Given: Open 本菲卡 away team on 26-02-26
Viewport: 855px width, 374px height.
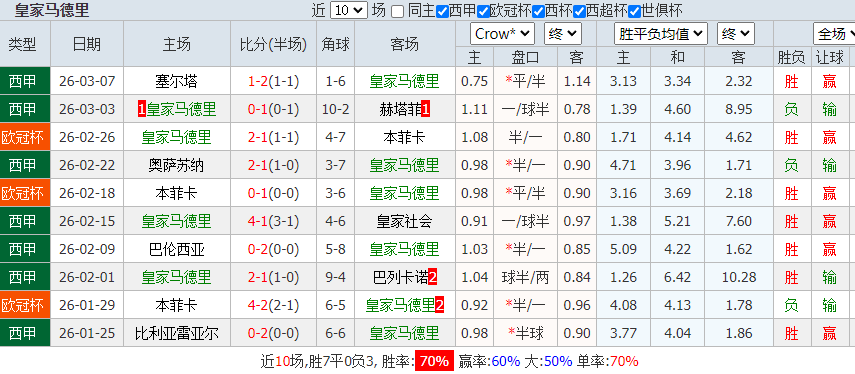Looking at the screenshot, I should (405, 137).
